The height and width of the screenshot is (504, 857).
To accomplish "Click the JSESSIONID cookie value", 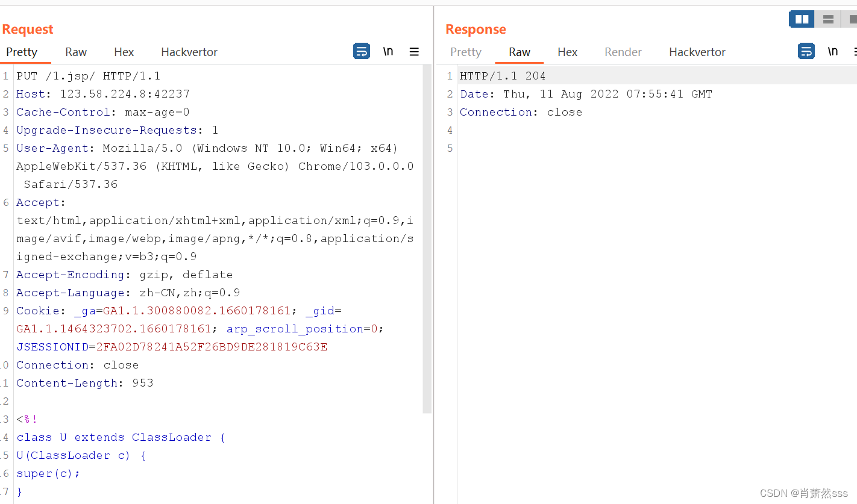I will click(x=212, y=347).
